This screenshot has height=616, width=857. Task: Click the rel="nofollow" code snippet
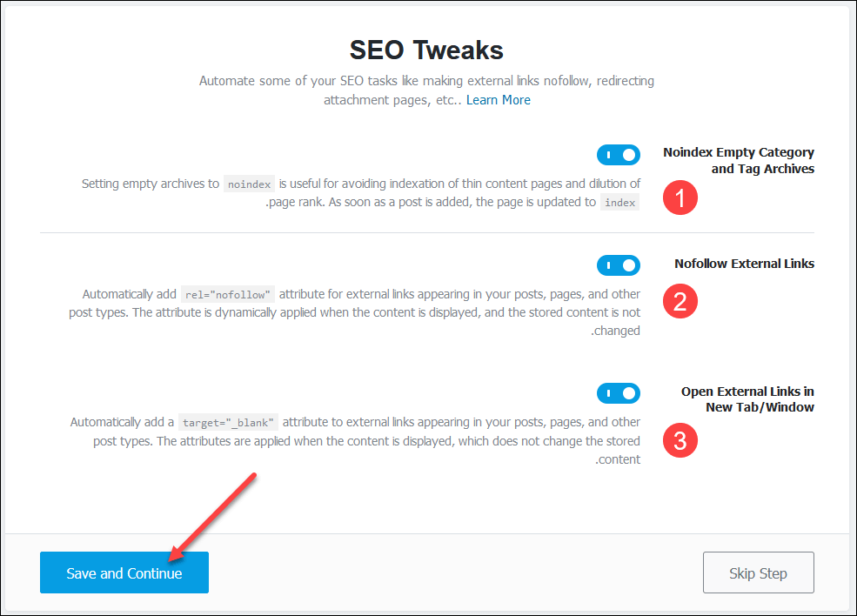click(x=229, y=295)
